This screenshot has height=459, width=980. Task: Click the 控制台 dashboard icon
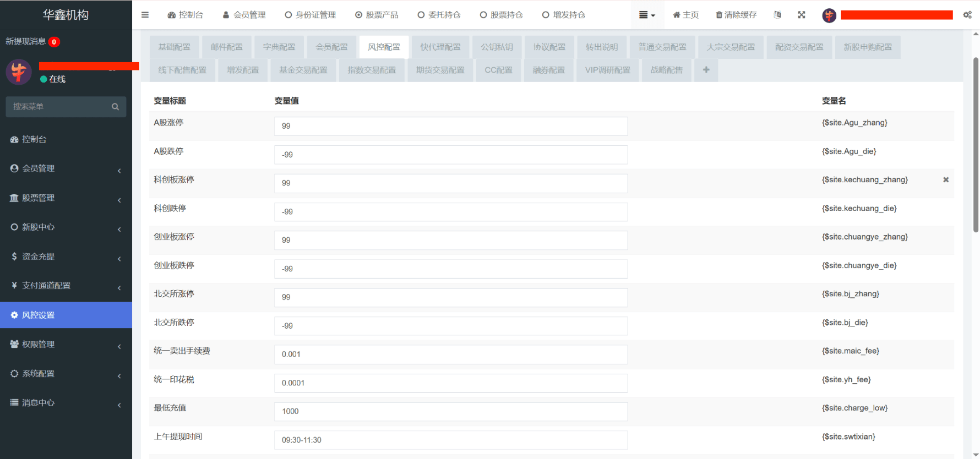coord(171,15)
